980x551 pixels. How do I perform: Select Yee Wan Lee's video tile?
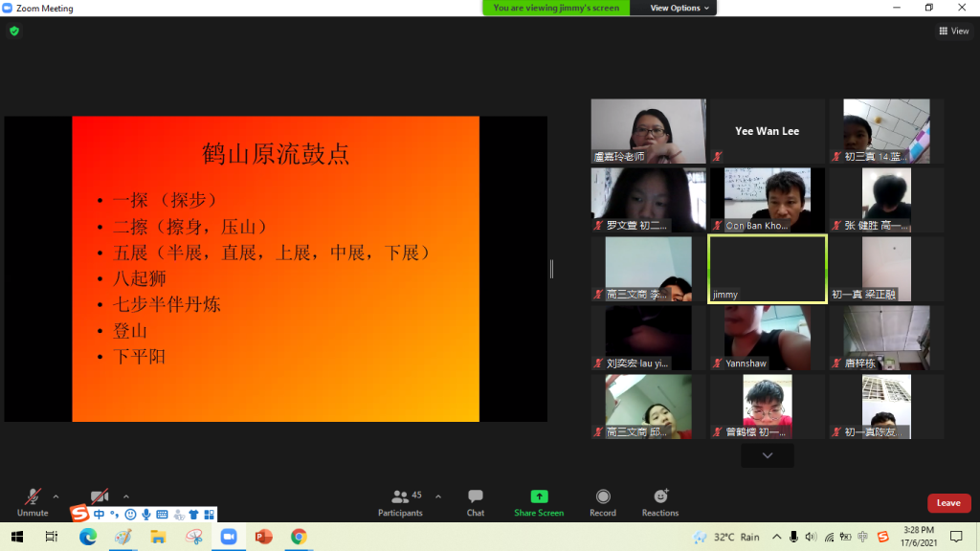(767, 131)
